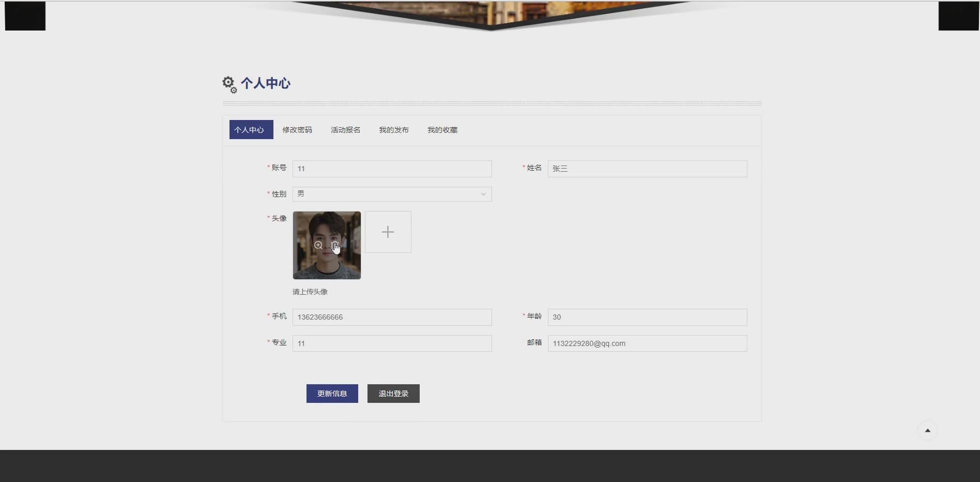Open the 我的收藏 tab

click(x=442, y=130)
